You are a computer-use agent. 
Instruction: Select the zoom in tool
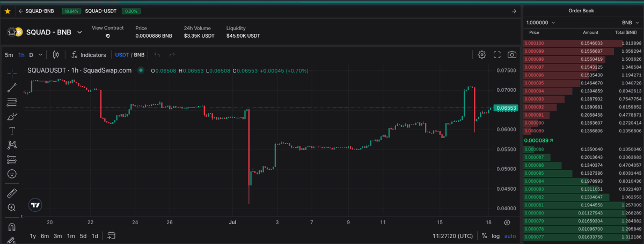tap(12, 207)
